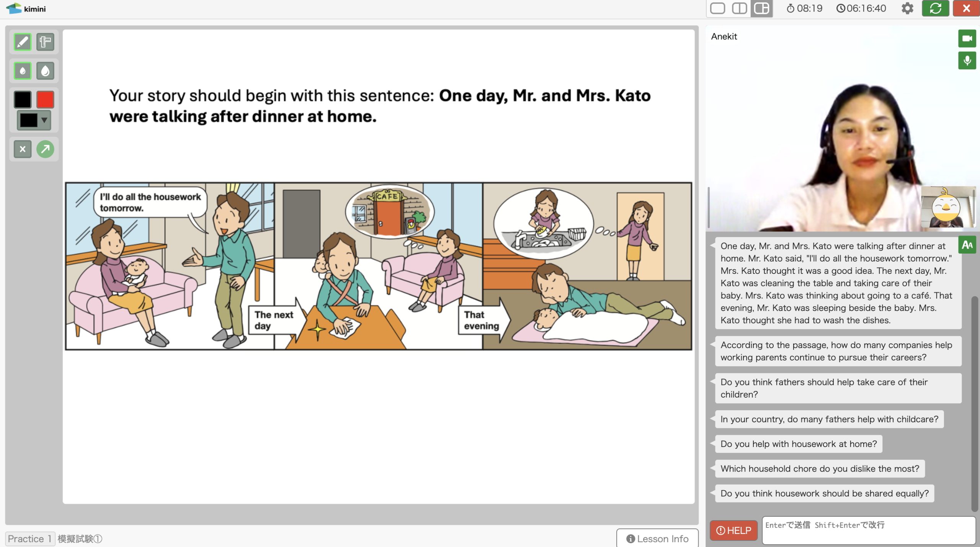
Task: Pick the black color swatch
Action: [x=23, y=100]
